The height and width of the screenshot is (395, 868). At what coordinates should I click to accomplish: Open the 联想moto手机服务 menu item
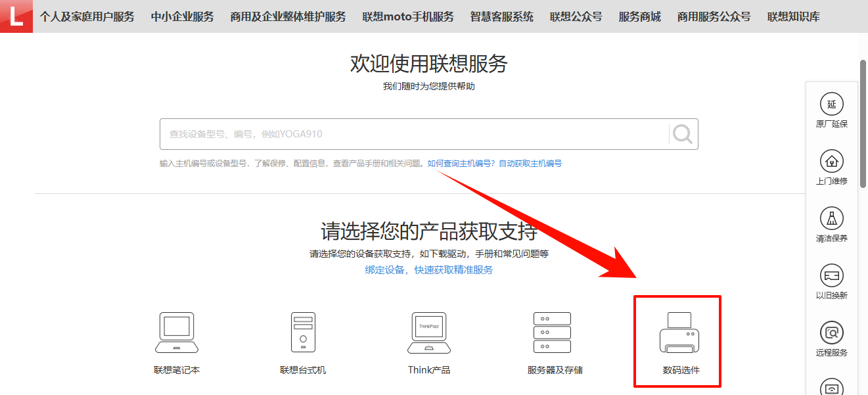click(x=407, y=16)
